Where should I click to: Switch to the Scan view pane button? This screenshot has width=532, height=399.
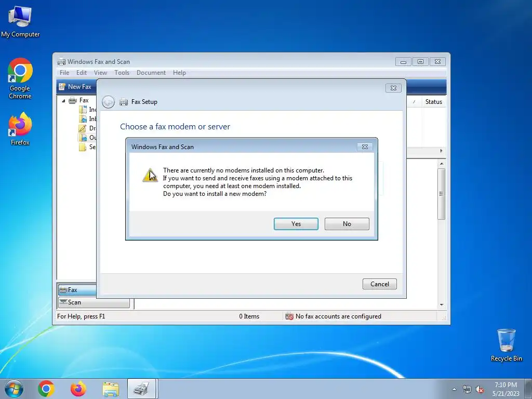pos(94,302)
